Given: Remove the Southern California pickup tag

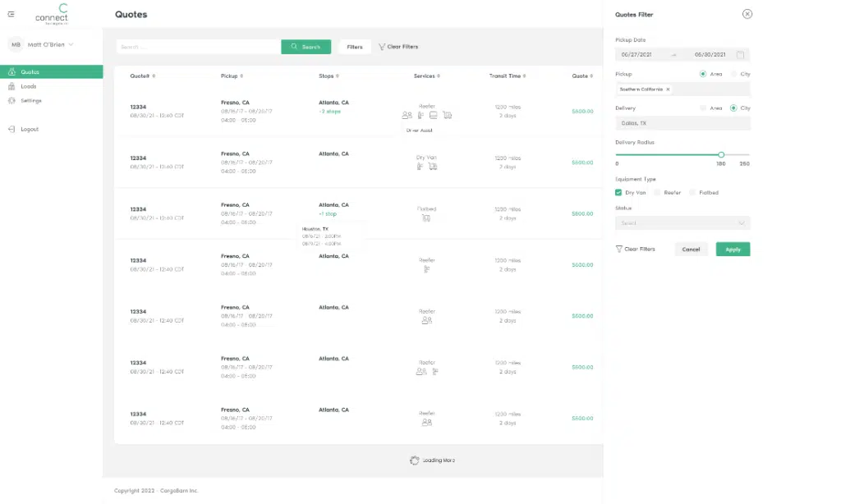Looking at the screenshot, I should tap(668, 89).
